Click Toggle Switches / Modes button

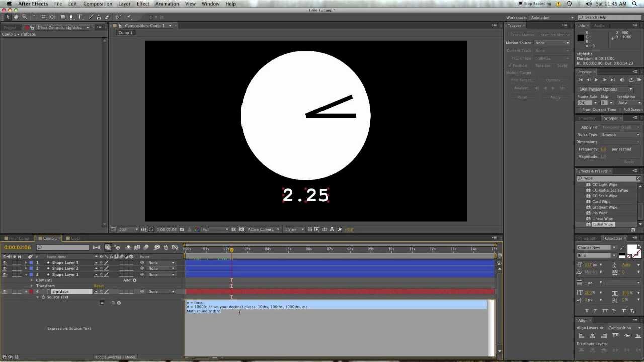(115, 357)
